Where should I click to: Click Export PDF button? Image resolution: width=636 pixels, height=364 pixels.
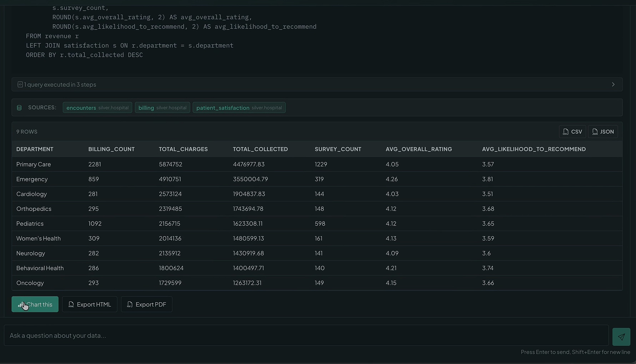[x=146, y=304]
